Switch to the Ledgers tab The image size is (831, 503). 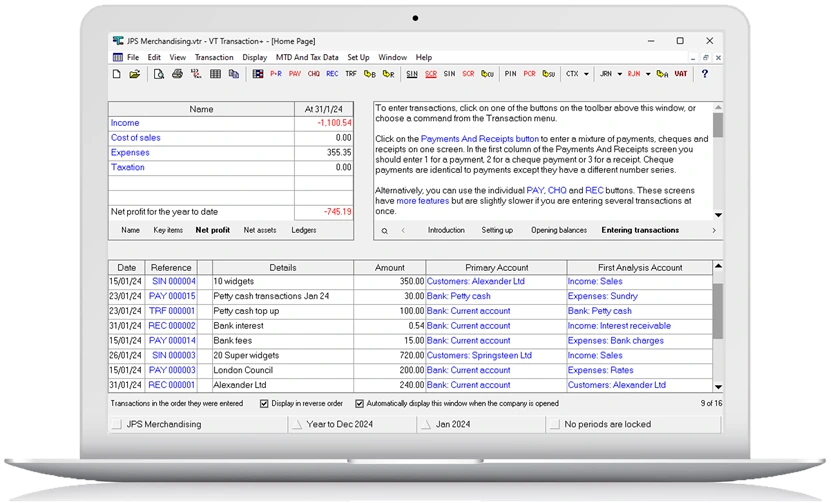304,230
